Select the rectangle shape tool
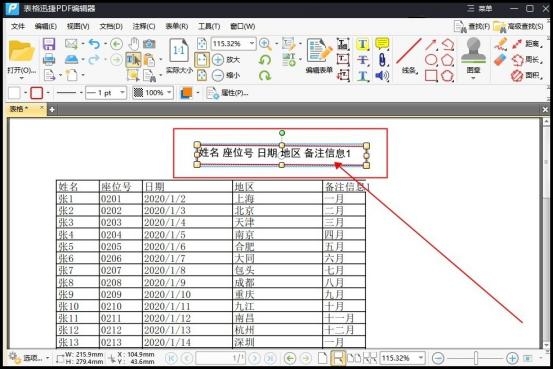Viewport: 553px width, 369px height. coord(431,75)
